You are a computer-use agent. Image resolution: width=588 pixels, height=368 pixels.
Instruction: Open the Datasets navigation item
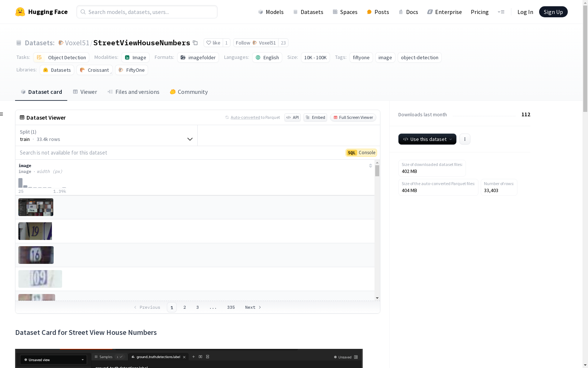308,12
